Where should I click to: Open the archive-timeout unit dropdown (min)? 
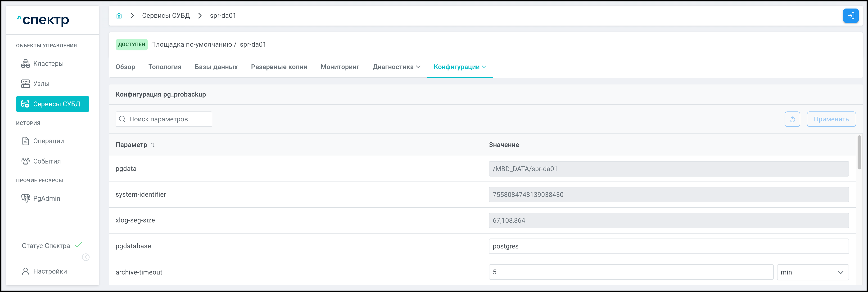tap(812, 272)
